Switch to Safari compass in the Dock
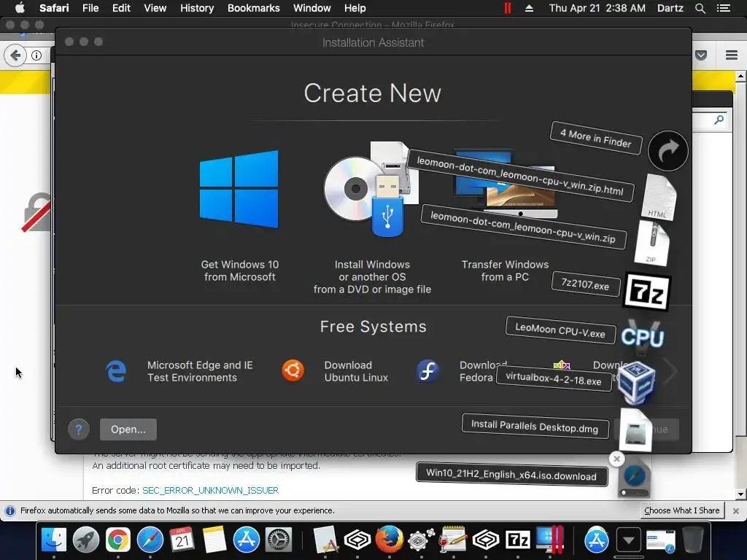747x560 pixels. [x=150, y=540]
